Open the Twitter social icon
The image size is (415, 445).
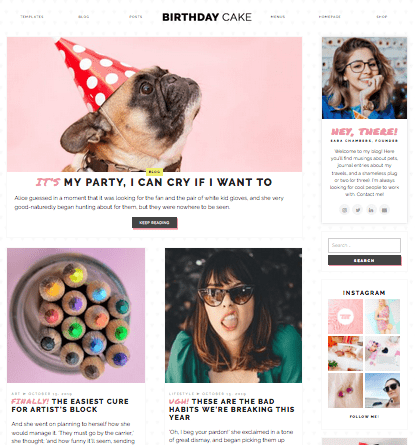[358, 210]
